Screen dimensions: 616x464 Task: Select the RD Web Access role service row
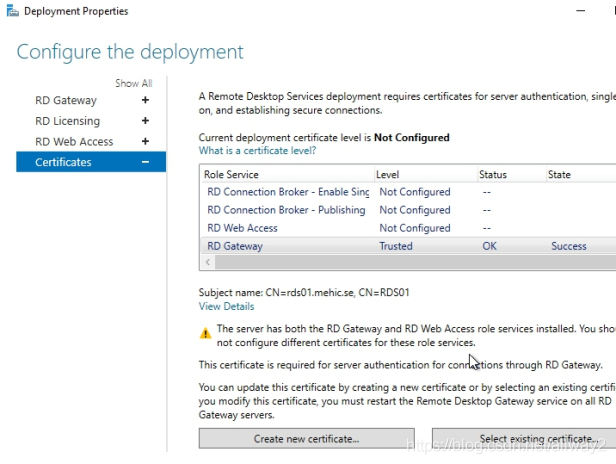point(242,228)
